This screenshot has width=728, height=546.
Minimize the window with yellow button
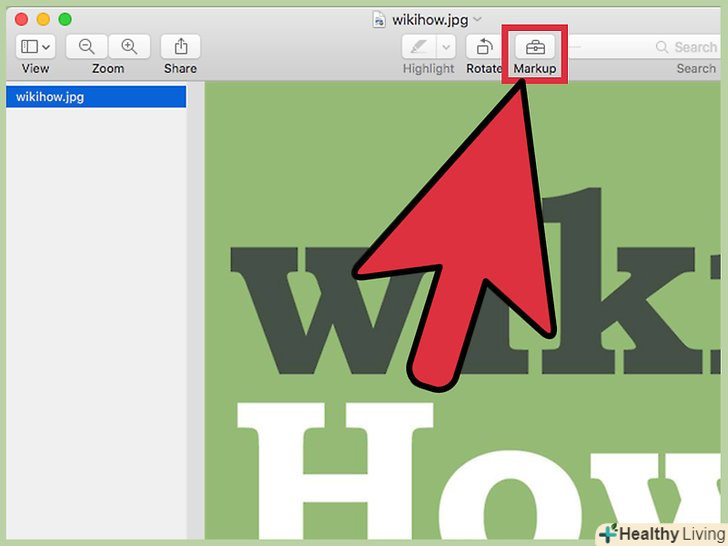[43, 19]
